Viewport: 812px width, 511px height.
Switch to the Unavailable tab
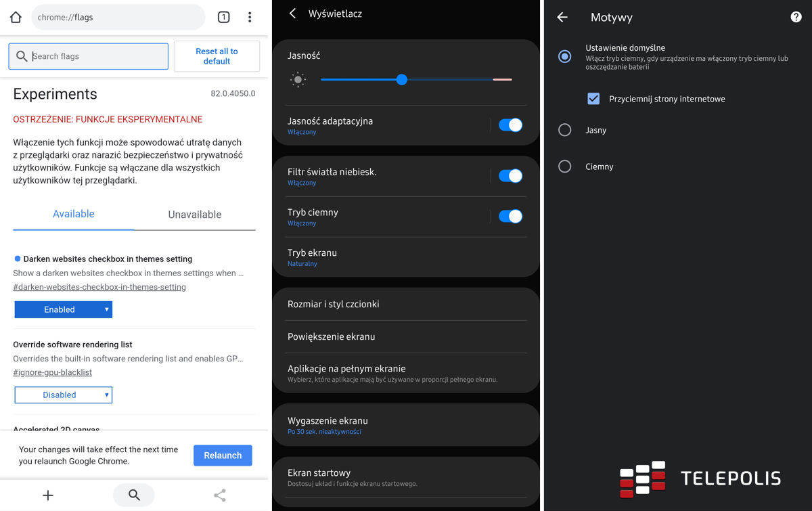pyautogui.click(x=195, y=215)
